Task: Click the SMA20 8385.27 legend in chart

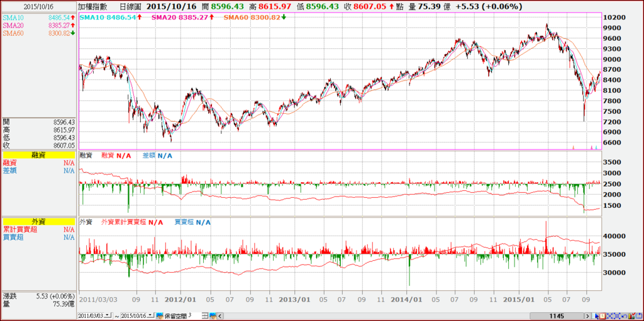Action: coord(182,17)
